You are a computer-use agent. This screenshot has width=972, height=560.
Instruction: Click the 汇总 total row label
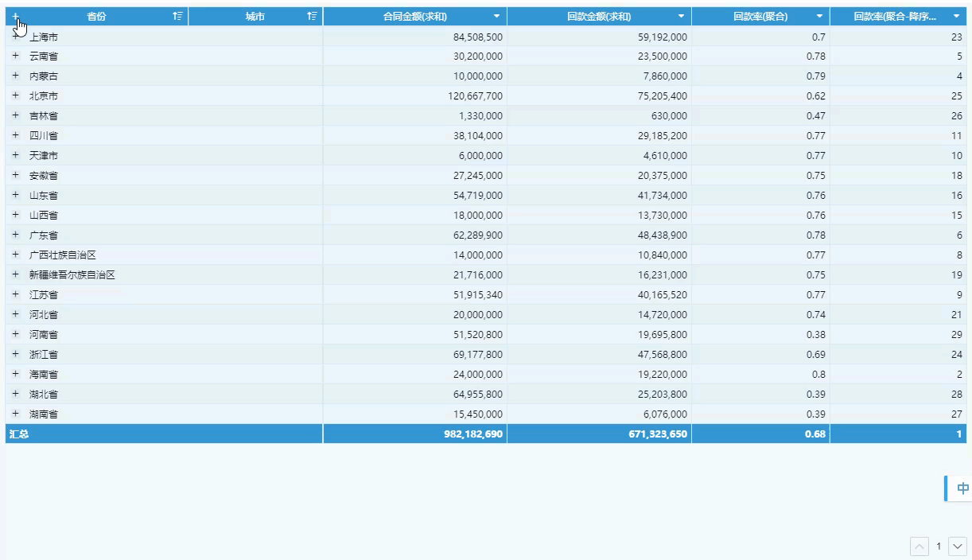(19, 434)
